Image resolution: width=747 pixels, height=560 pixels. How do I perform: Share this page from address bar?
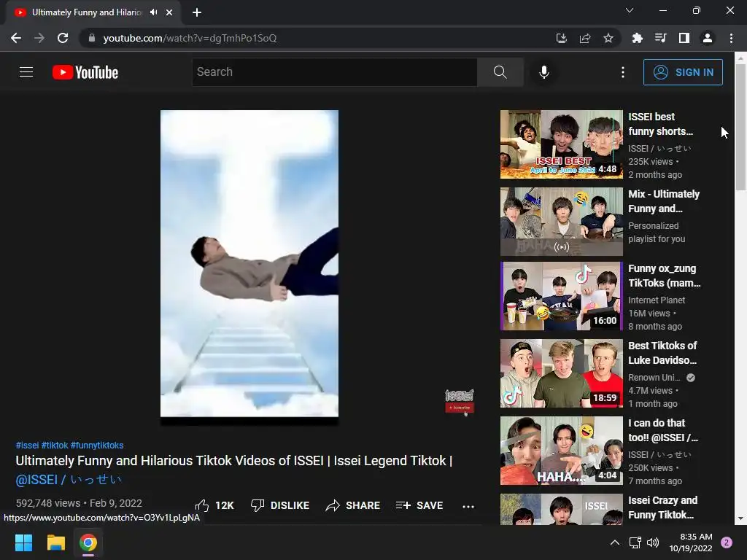(x=585, y=38)
